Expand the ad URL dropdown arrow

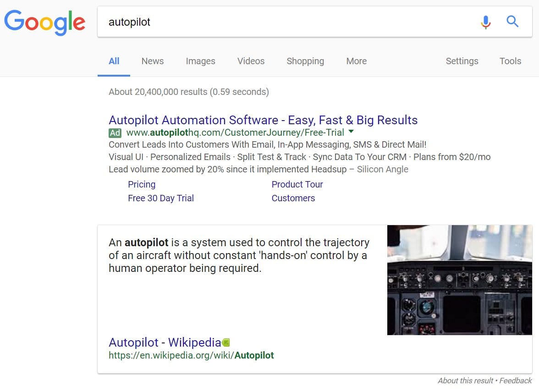pyautogui.click(x=351, y=131)
